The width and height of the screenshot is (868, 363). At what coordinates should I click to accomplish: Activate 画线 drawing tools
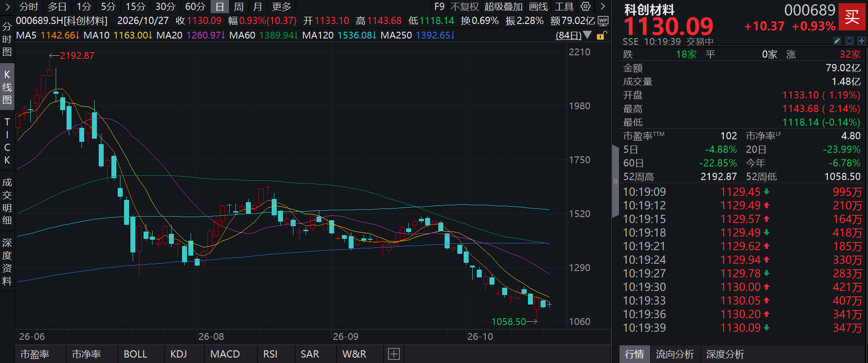point(538,7)
